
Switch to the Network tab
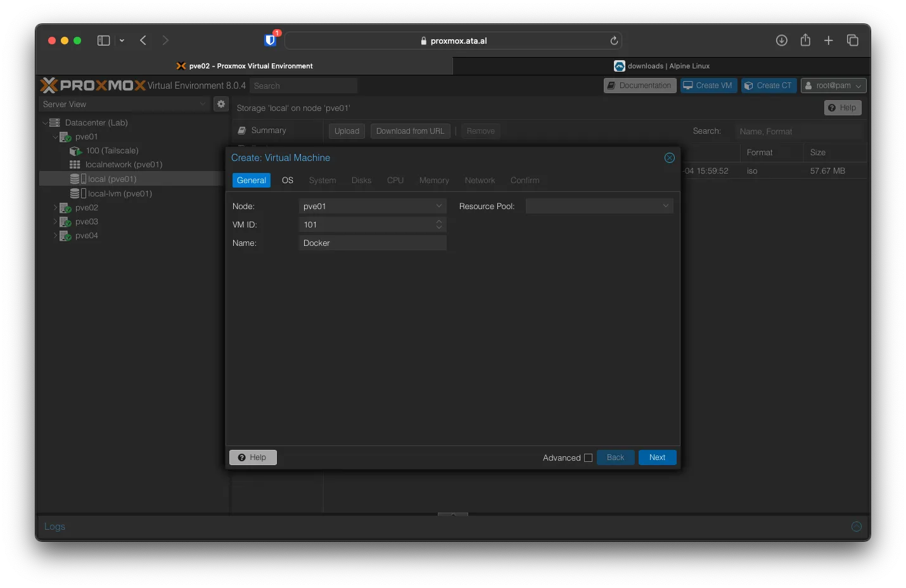pos(480,181)
